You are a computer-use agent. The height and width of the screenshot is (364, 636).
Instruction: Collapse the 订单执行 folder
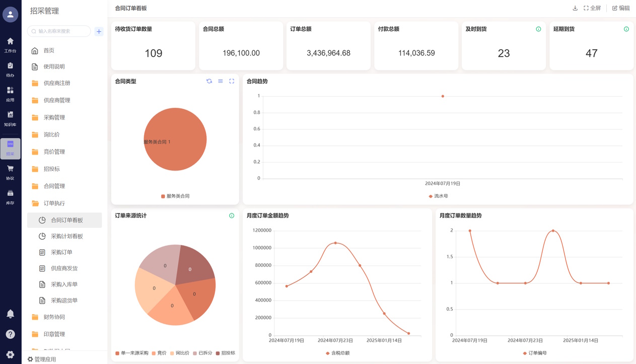54,203
